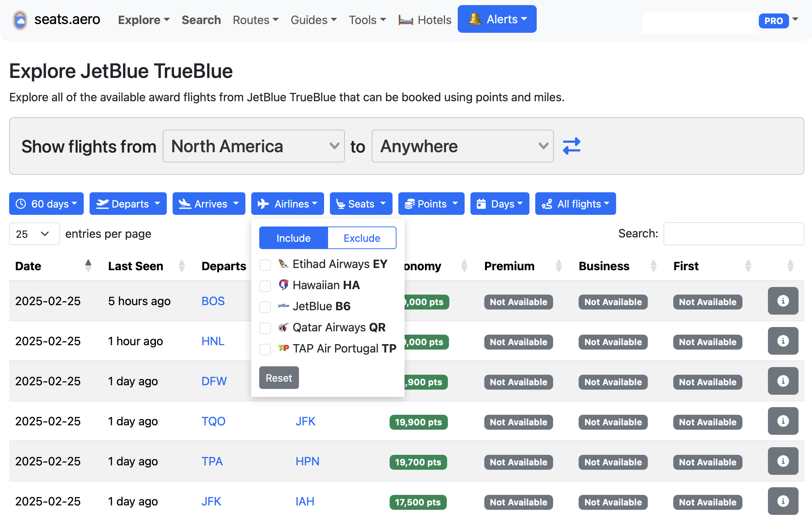The width and height of the screenshot is (812, 520).
Task: Click the table Search input field
Action: tap(734, 233)
